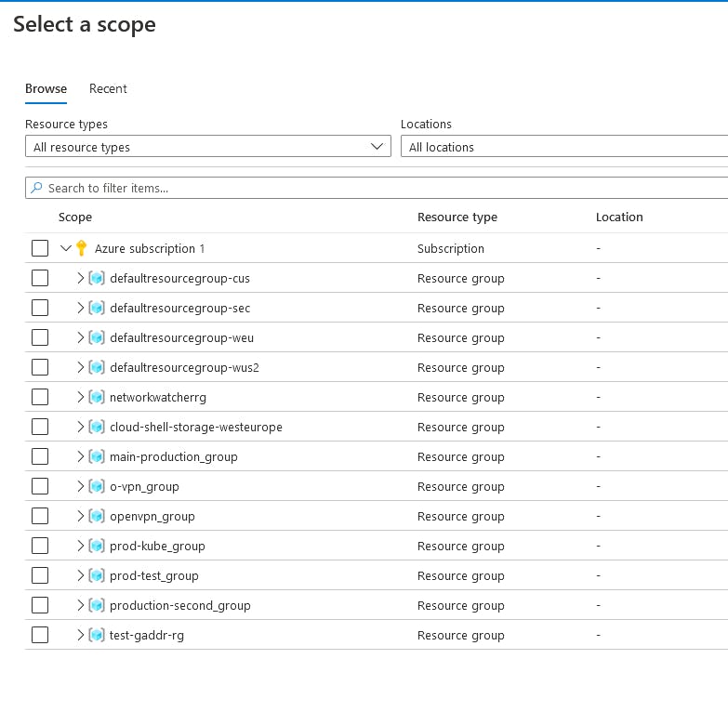Viewport: 728px width, 725px height.
Task: Switch to the Recent tab
Action: coord(108,88)
